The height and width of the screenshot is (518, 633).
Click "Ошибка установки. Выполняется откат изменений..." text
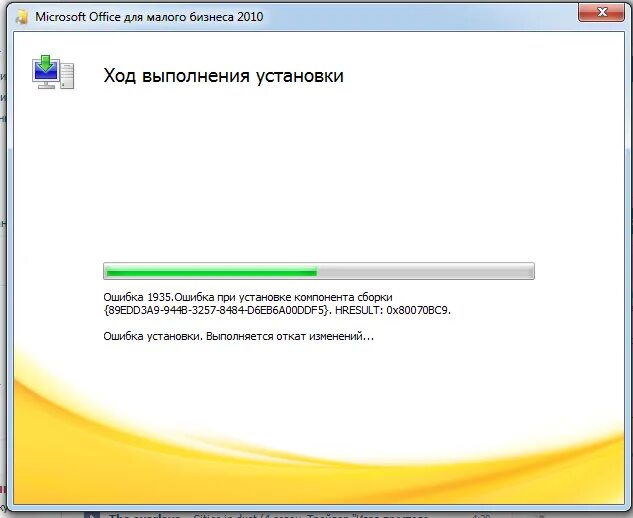pos(239,336)
